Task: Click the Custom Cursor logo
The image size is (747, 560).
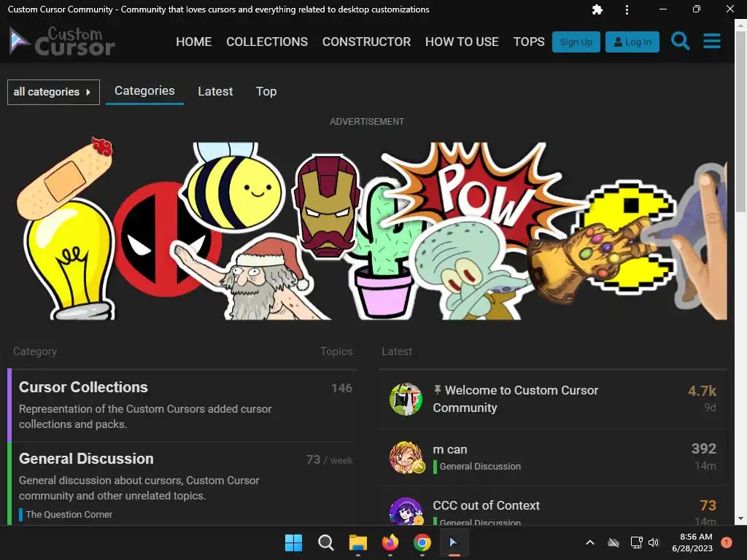Action: point(62,41)
